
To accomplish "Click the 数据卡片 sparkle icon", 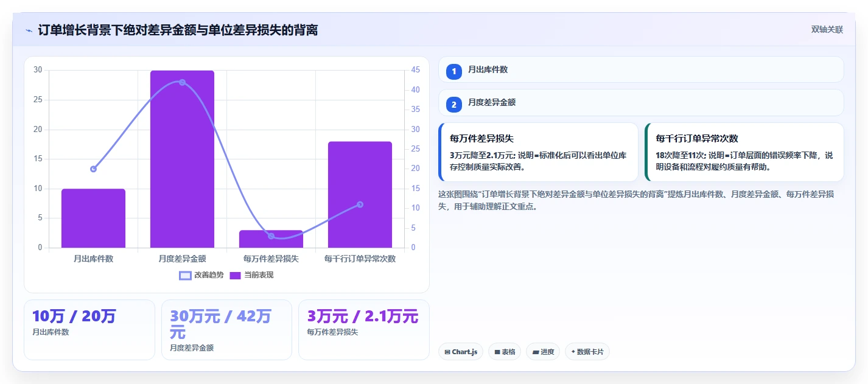I will pos(573,352).
